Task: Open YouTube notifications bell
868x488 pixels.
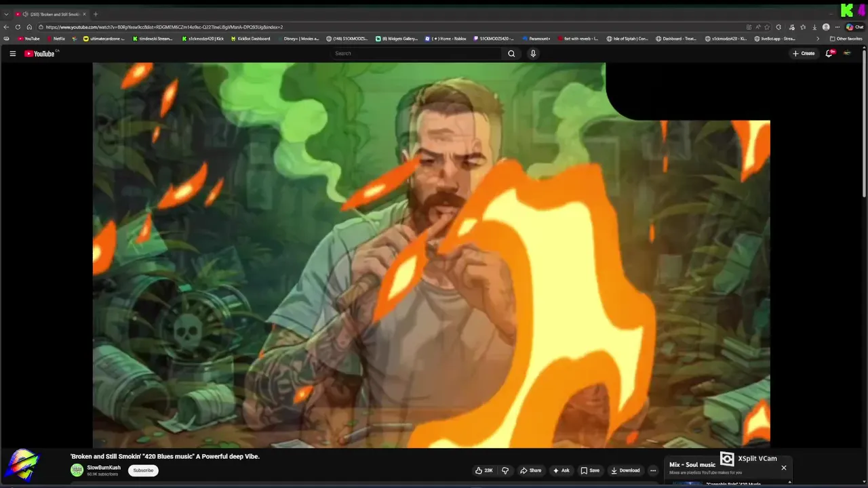Action: pyautogui.click(x=829, y=53)
